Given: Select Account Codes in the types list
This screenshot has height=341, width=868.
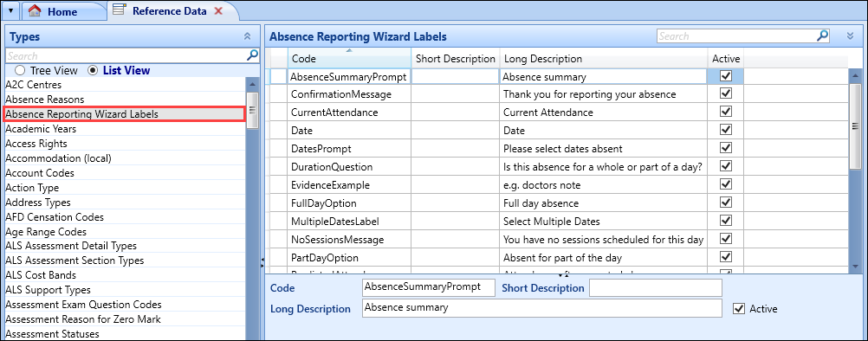Looking at the screenshot, I should click(x=125, y=172).
